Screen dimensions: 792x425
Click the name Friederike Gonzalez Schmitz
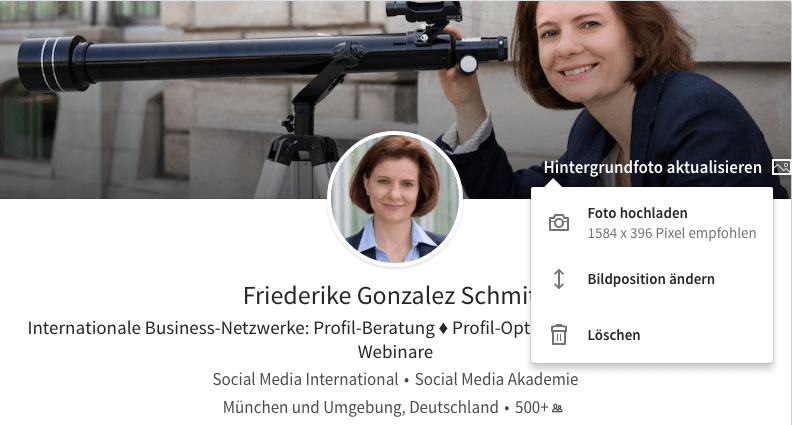[x=387, y=296]
